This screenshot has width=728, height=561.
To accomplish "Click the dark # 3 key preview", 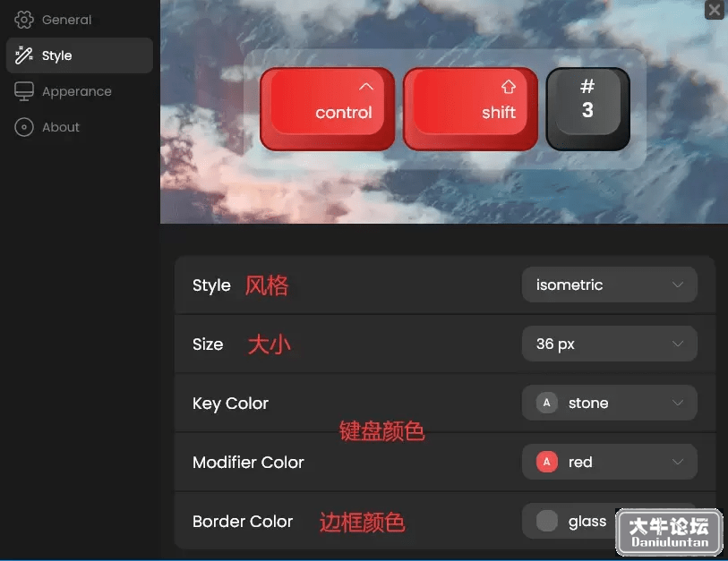I will pyautogui.click(x=588, y=109).
